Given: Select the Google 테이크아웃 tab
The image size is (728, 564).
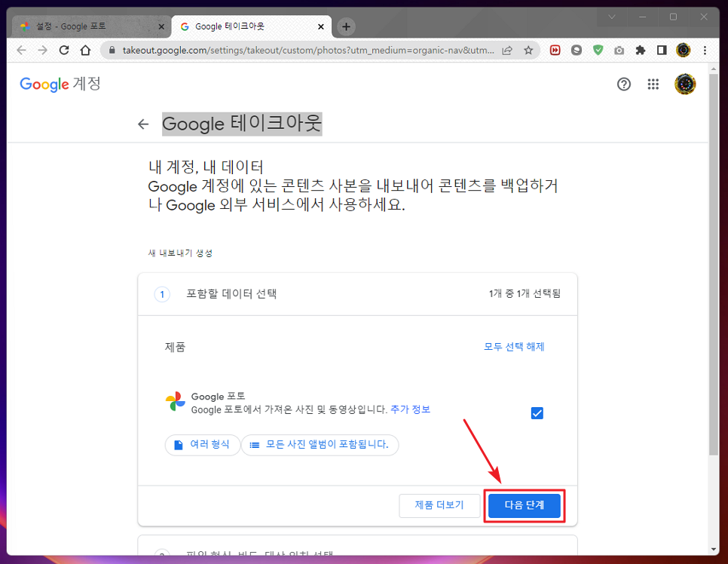Looking at the screenshot, I should point(252,26).
